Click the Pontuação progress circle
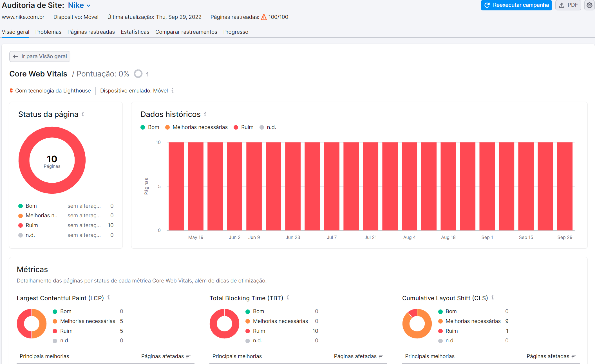This screenshot has height=364, width=595. point(138,74)
